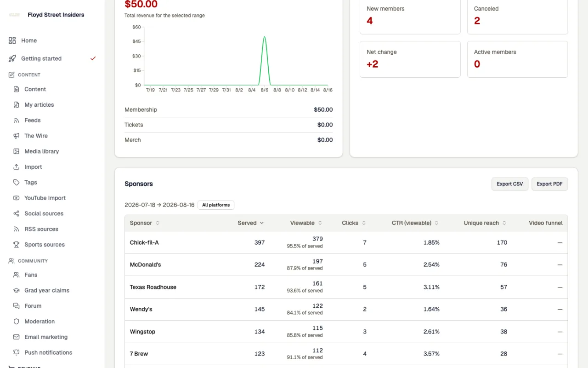This screenshot has height=368, width=588.
Task: Click the My articles icon
Action: point(17,105)
